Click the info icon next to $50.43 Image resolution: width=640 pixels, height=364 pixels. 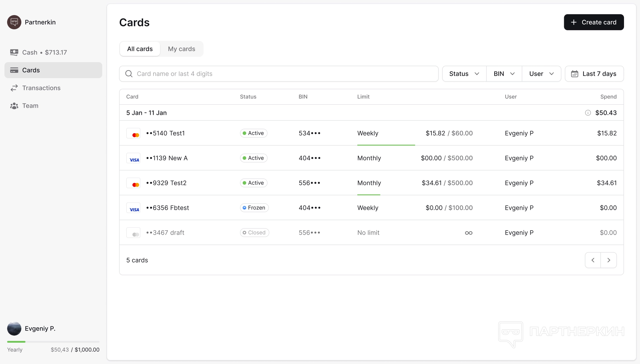click(588, 113)
